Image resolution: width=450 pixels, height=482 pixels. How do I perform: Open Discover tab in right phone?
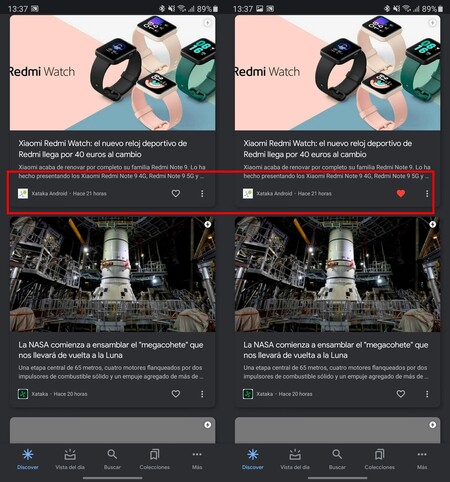253,459
